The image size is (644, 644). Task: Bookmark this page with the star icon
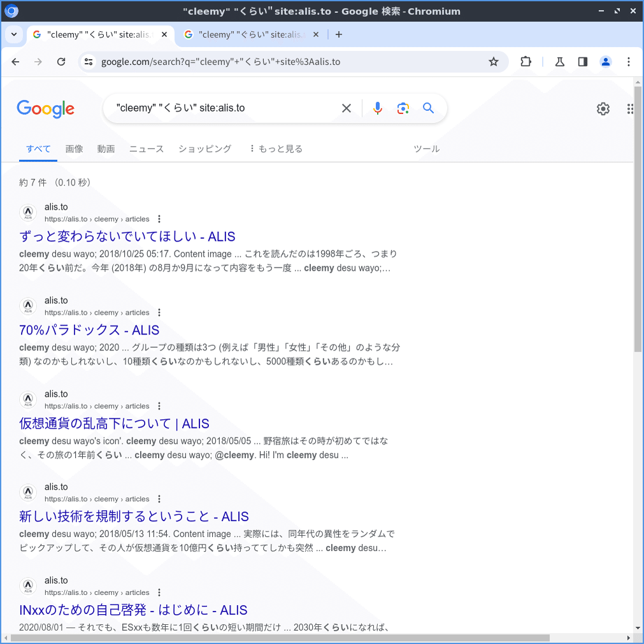(493, 62)
